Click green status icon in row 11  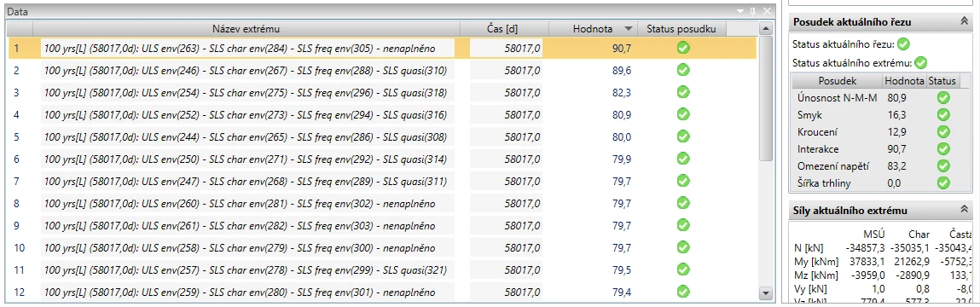click(x=683, y=270)
